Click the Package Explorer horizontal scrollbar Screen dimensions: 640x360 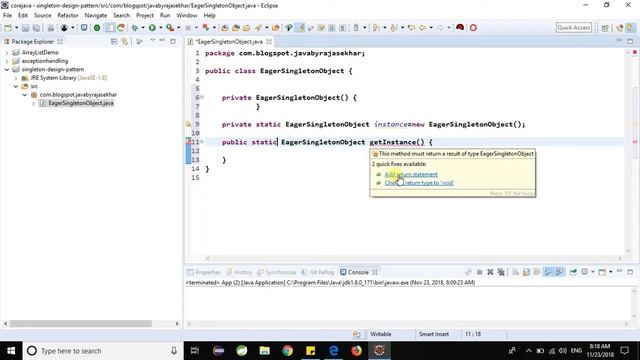pos(80,324)
